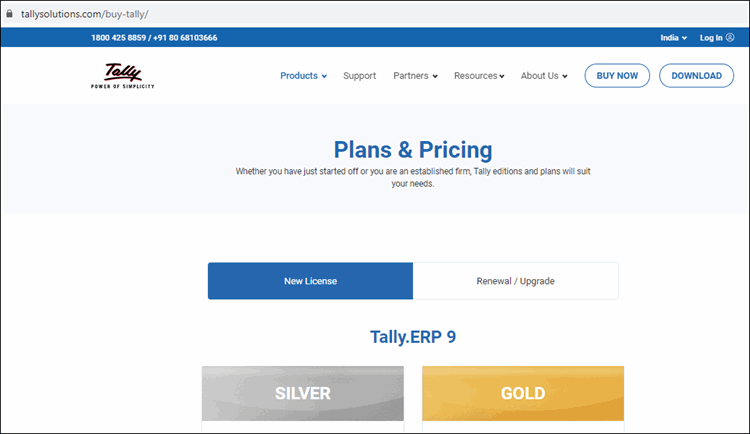Viewport: 750px width, 434px height.
Task: Expand the Partners dropdown chevron
Action: (435, 76)
